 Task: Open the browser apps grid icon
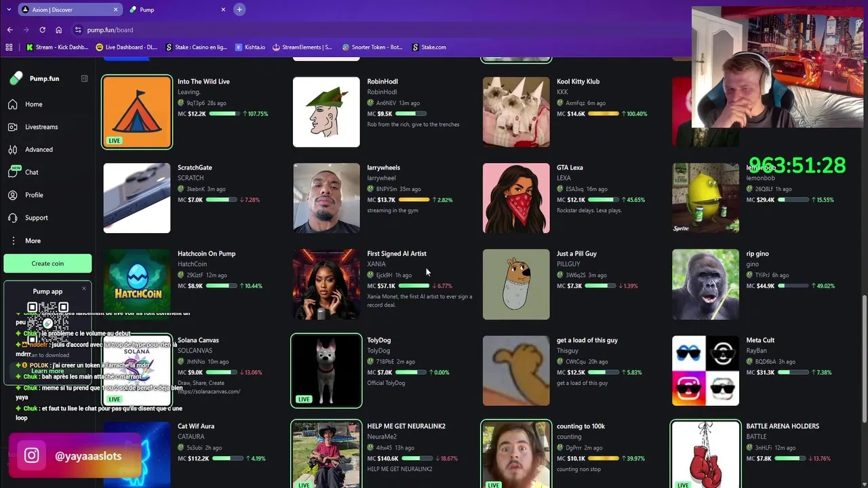coord(9,47)
